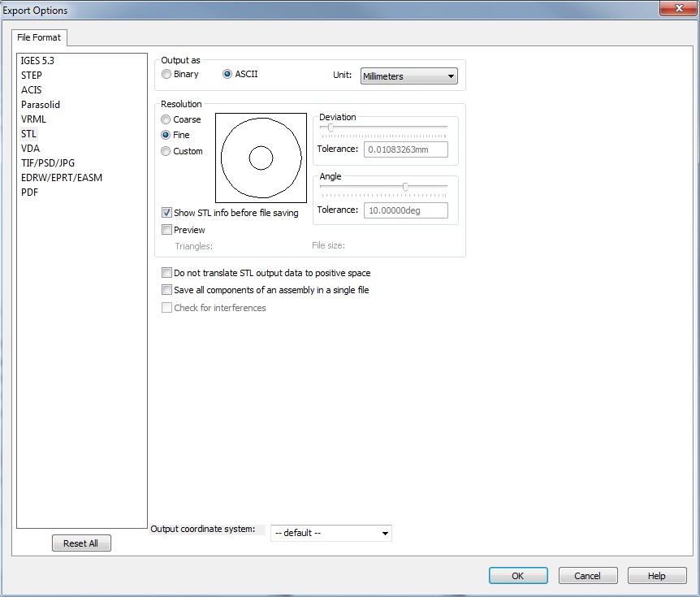Open the Unit Millimeters dropdown
The height and width of the screenshot is (597, 700).
click(x=409, y=76)
